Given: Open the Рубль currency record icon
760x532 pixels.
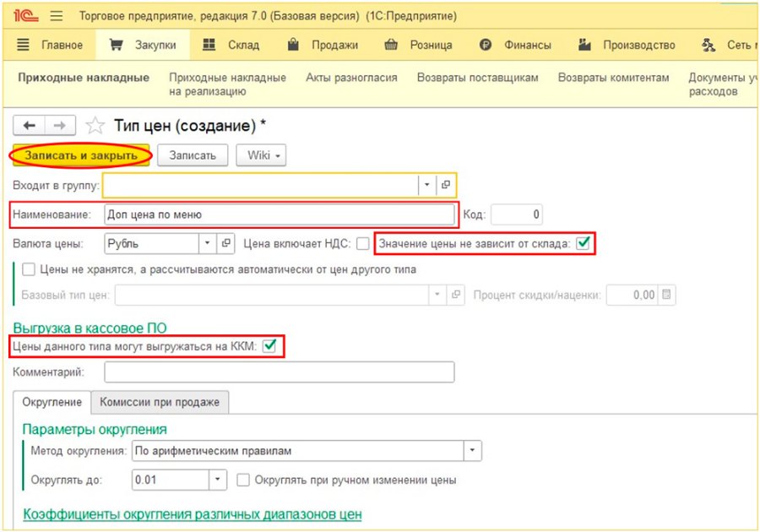Looking at the screenshot, I should pyautogui.click(x=225, y=243).
